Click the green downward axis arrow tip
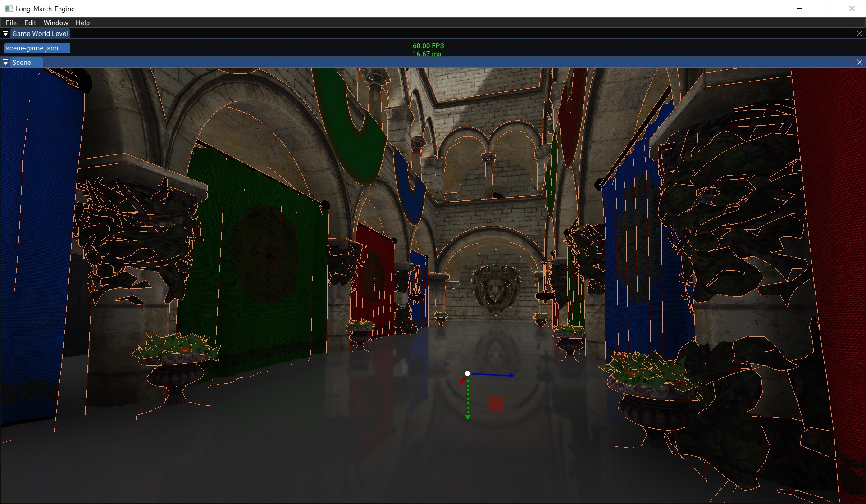866x504 pixels. 468,417
